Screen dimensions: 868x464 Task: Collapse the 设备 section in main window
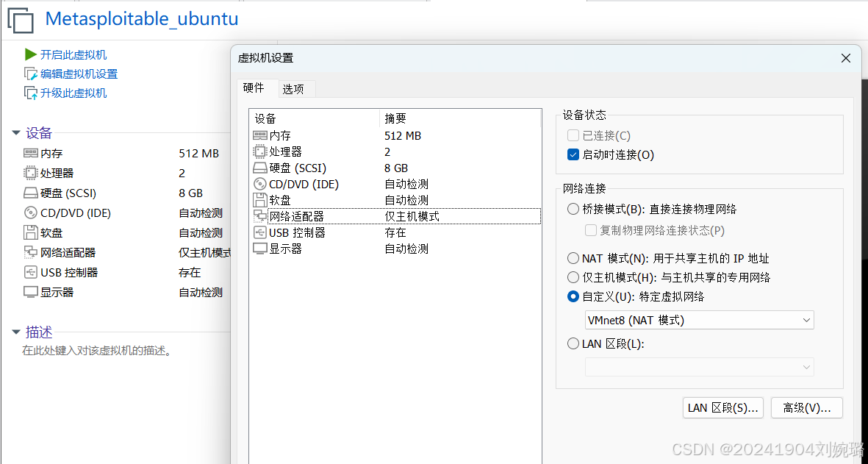(x=15, y=133)
